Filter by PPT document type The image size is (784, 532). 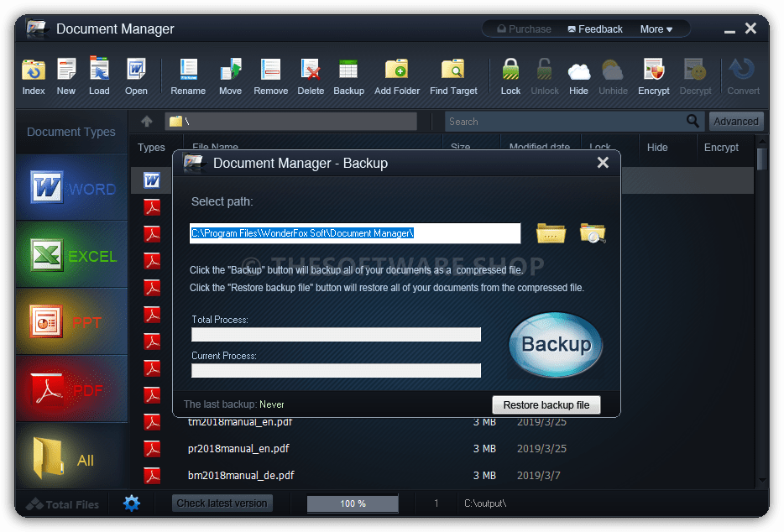72,322
